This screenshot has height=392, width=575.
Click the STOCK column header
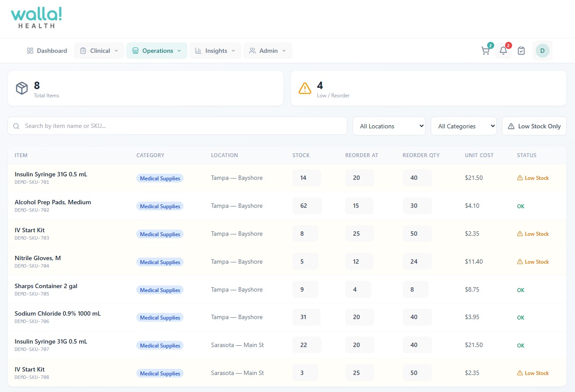pos(301,155)
